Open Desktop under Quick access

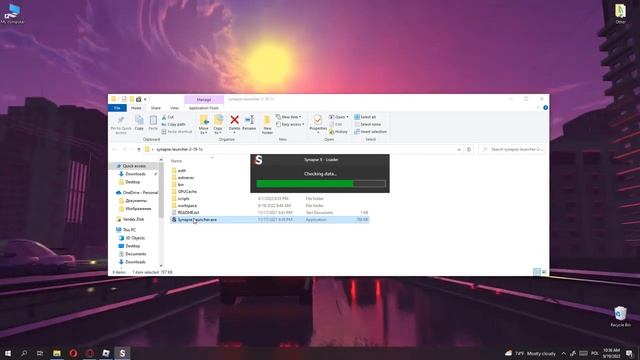[x=132, y=182]
